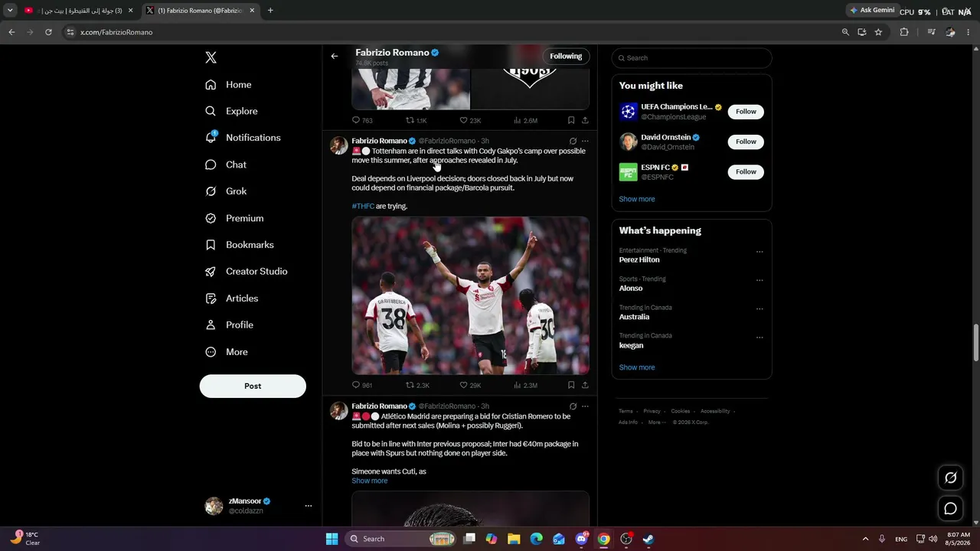
Task: Open the #THFC hashtag link
Action: click(x=363, y=207)
